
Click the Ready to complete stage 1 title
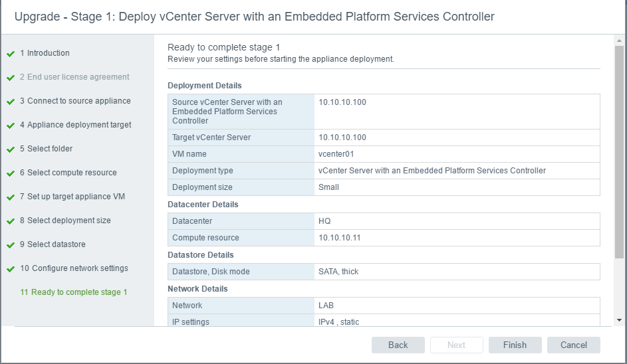pos(223,47)
